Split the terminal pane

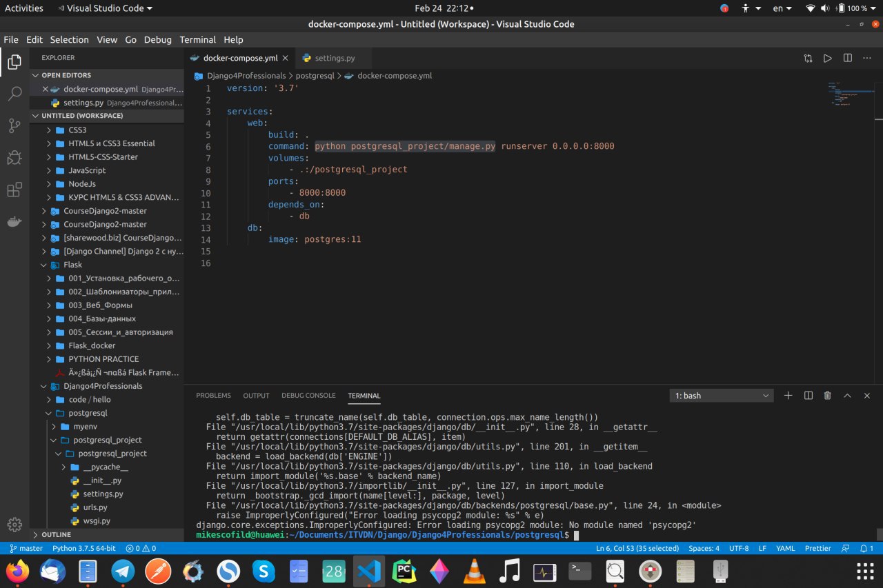coord(808,396)
